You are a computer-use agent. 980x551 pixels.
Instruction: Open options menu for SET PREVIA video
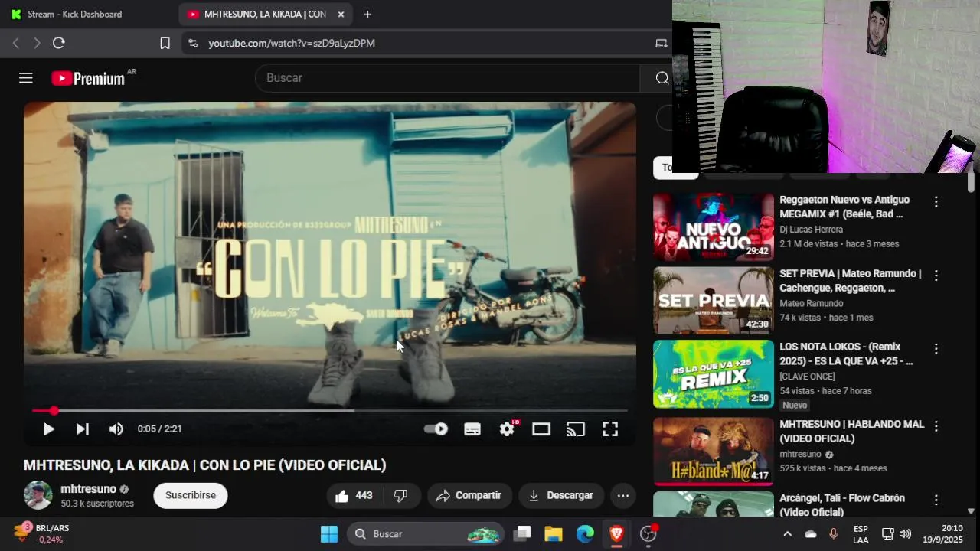tap(936, 275)
